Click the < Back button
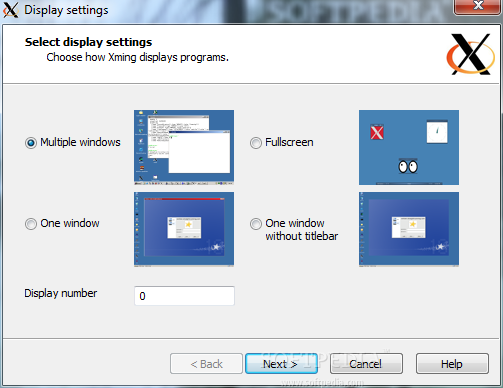The height and width of the screenshot is (388, 503). pos(206,364)
